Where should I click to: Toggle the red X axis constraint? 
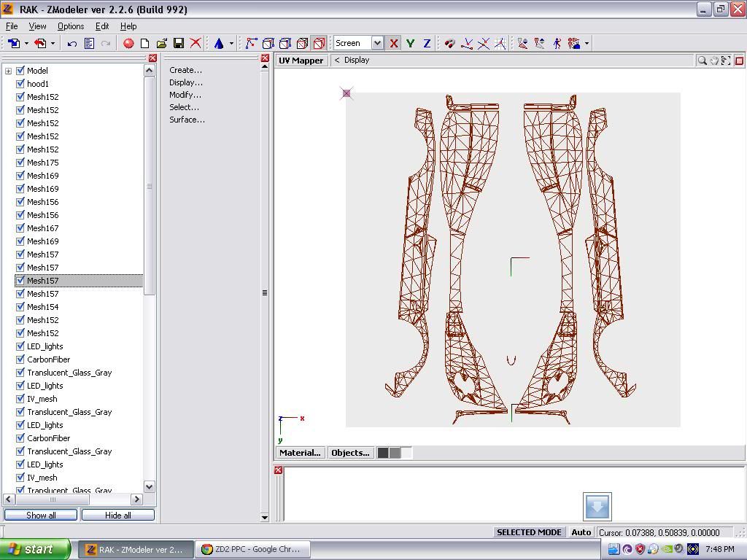click(x=394, y=44)
